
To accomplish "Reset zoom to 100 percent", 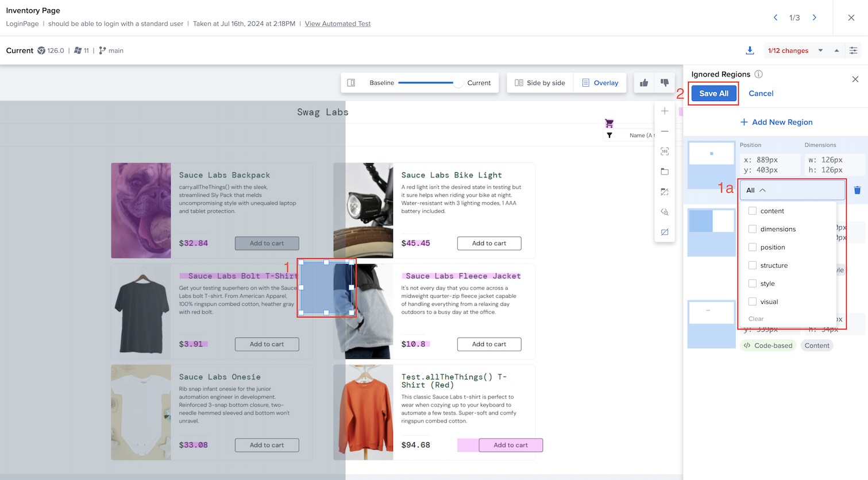I will tap(665, 152).
